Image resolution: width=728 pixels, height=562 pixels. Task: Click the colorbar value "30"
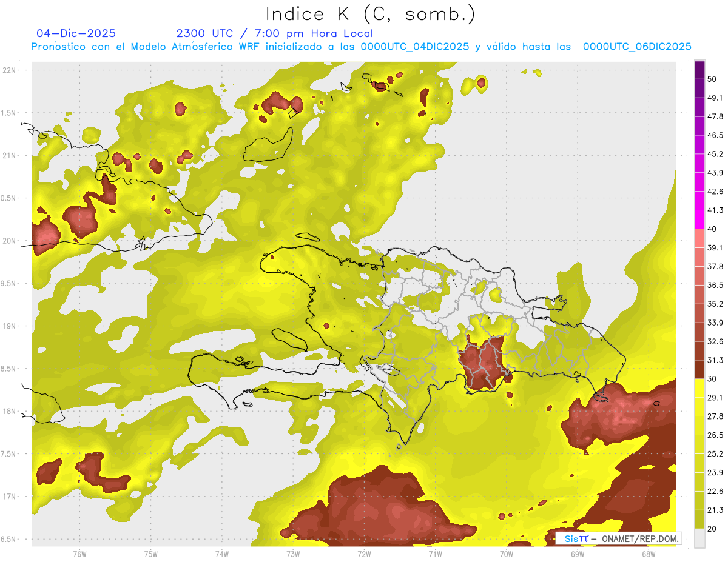(x=713, y=379)
